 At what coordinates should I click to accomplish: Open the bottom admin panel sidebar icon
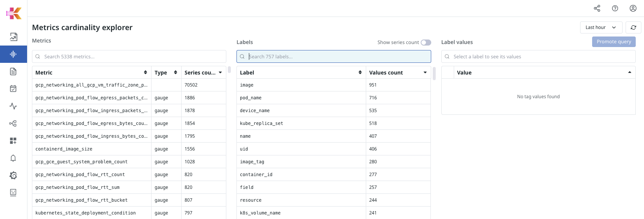14,193
